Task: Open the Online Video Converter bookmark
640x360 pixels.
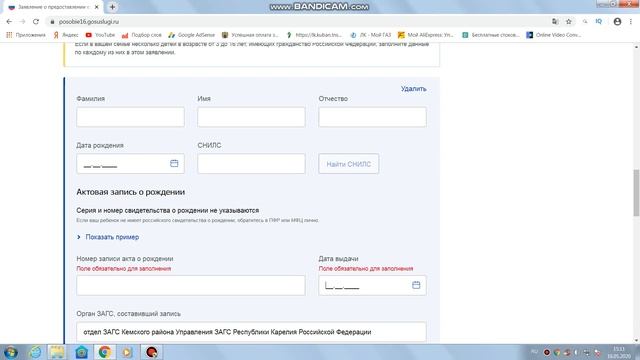Action: click(x=553, y=35)
